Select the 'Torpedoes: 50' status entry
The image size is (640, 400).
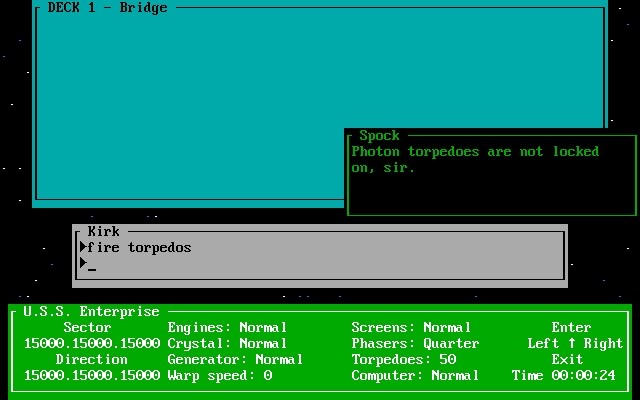click(403, 360)
